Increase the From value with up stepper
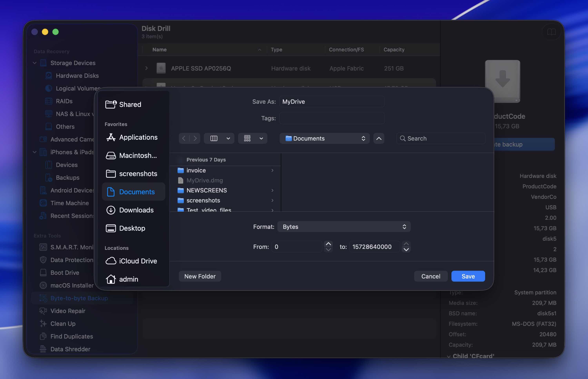The image size is (588, 379). [x=328, y=244]
